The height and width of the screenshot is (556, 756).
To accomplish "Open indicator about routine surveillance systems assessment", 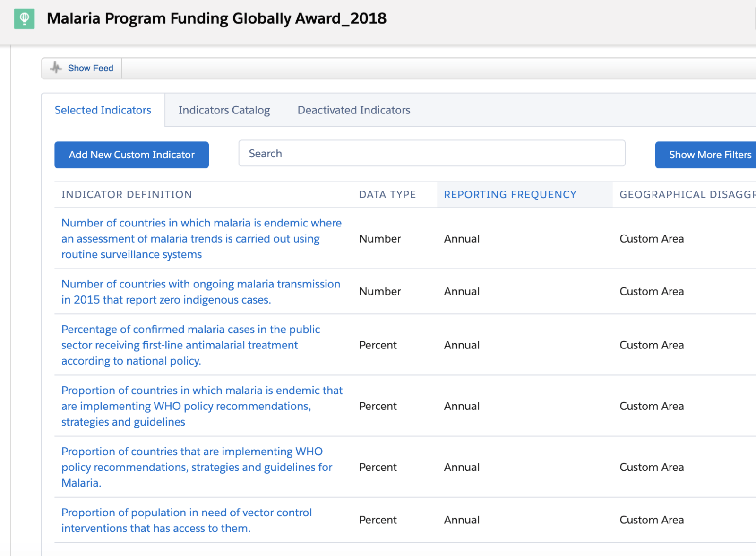I will (202, 239).
